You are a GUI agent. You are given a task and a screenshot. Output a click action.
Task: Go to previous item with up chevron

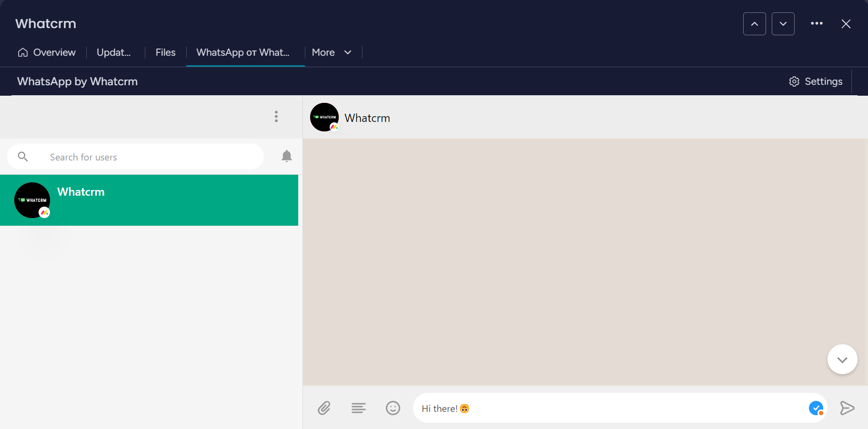click(x=755, y=24)
